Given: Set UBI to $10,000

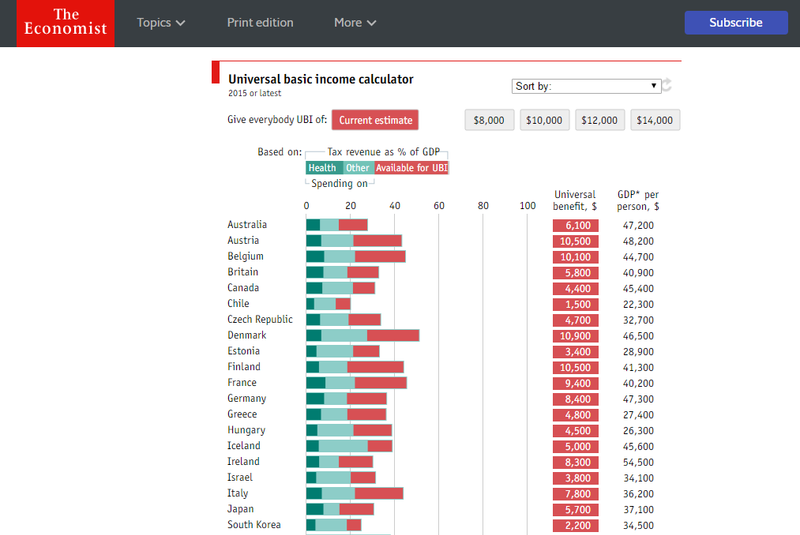Looking at the screenshot, I should click(544, 120).
